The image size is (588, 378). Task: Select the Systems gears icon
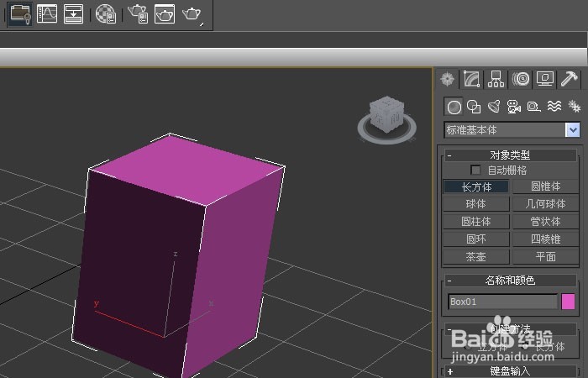(x=574, y=107)
